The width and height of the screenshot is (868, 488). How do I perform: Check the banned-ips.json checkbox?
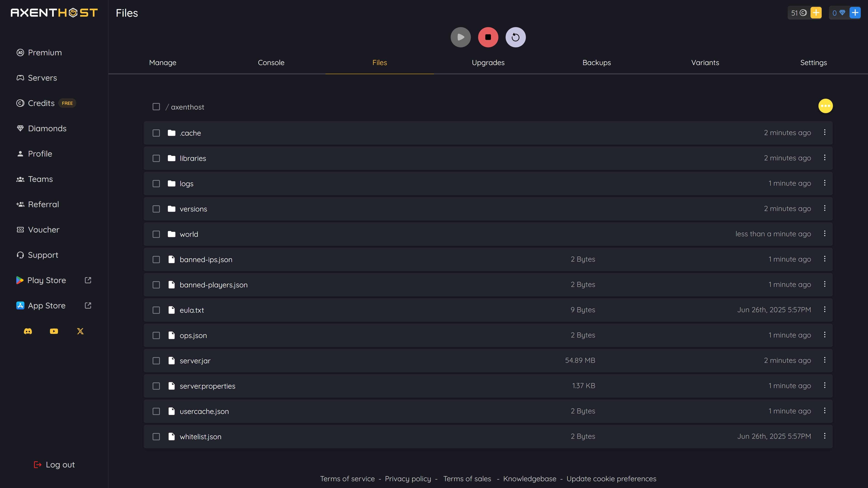coord(156,259)
